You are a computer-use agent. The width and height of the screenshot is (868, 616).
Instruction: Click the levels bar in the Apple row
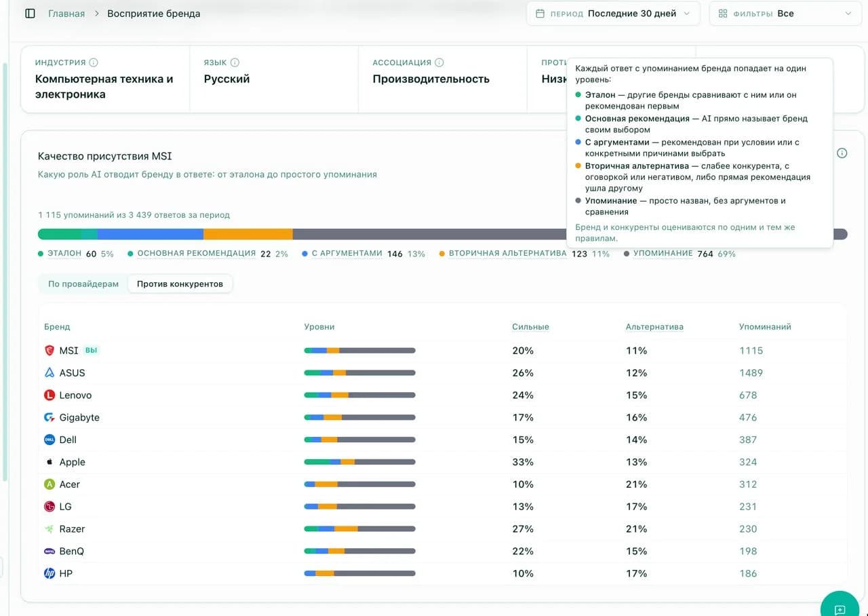point(359,462)
